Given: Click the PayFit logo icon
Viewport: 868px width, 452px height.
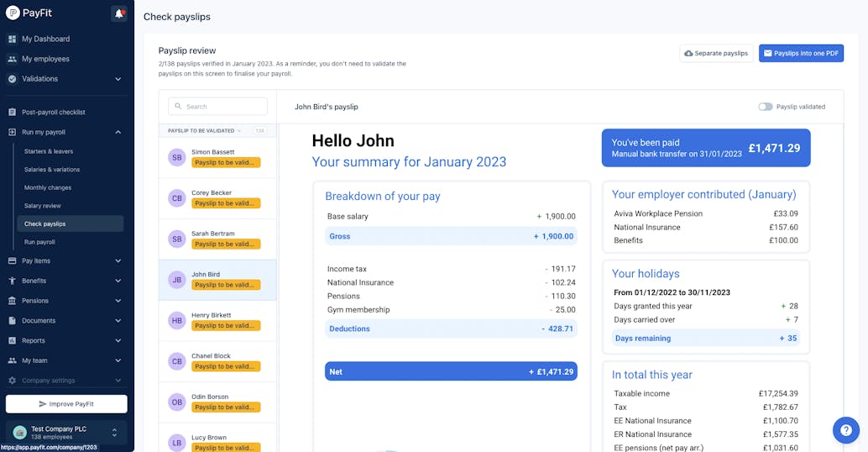Looking at the screenshot, I should coord(13,13).
